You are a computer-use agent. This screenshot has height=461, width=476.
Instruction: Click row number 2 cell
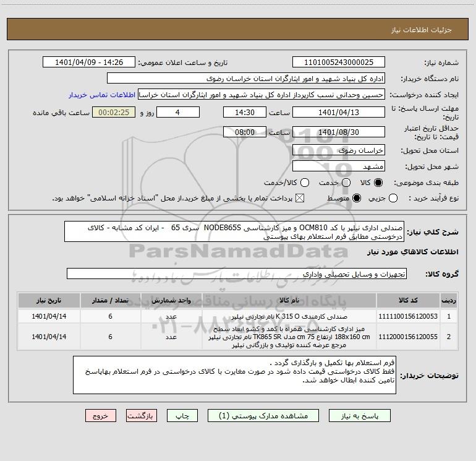click(x=449, y=337)
